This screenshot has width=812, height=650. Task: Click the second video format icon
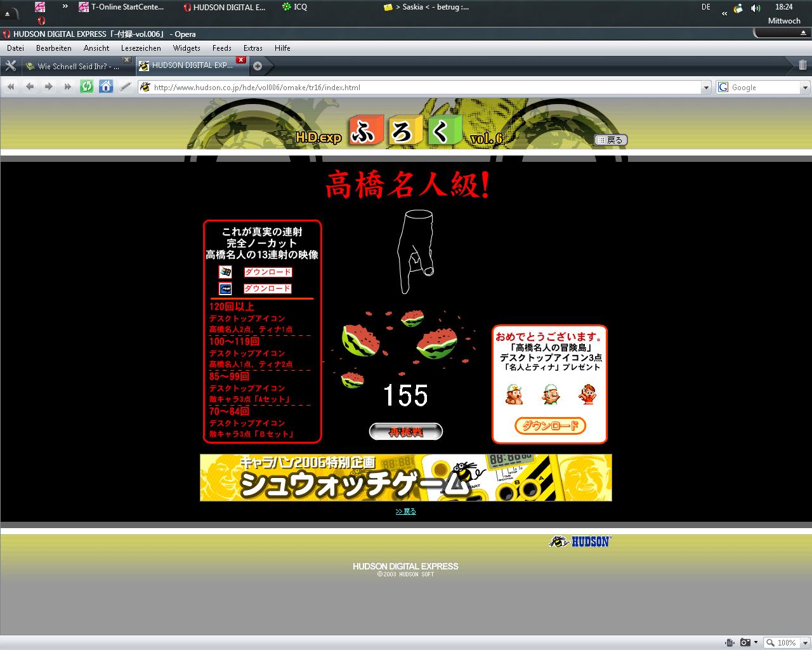pos(225,289)
